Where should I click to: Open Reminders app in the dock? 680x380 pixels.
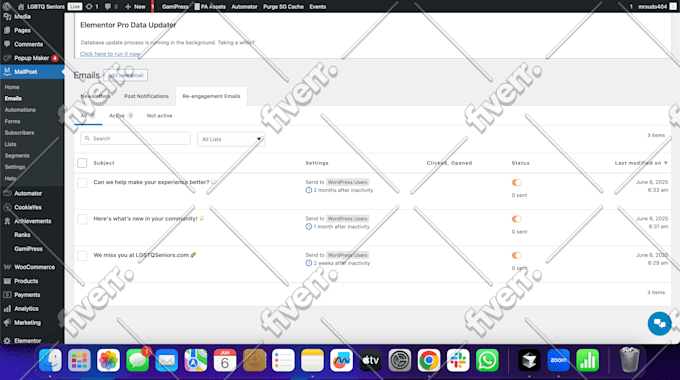(283, 360)
